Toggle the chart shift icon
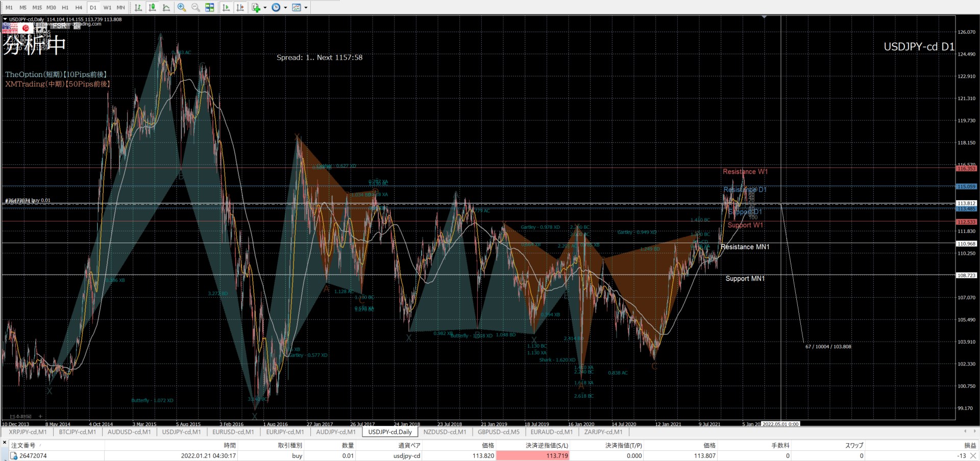The width and height of the screenshot is (980, 461). 240,8
